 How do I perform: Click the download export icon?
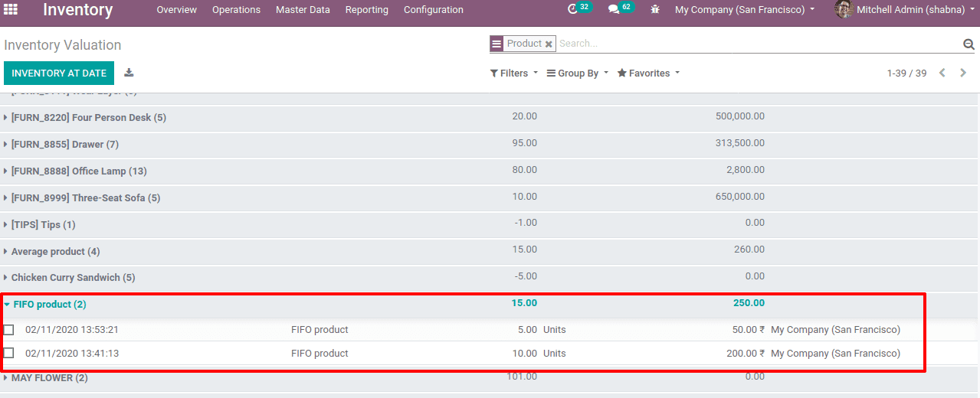click(x=129, y=73)
